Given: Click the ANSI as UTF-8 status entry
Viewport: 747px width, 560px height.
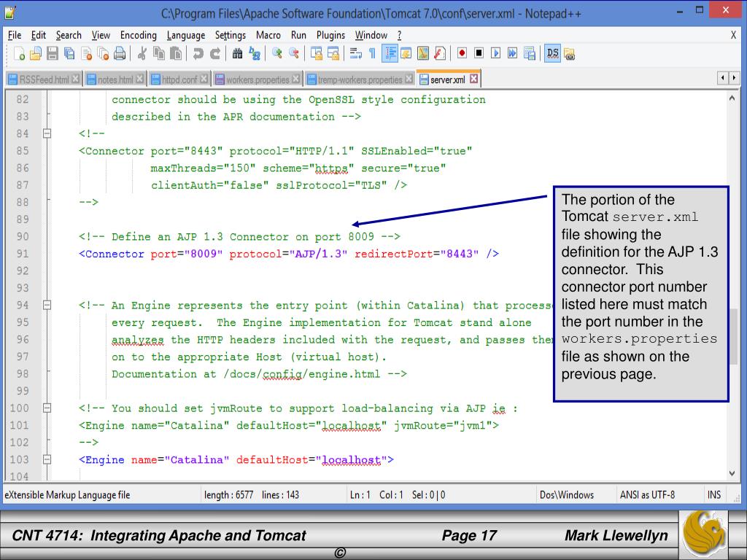Looking at the screenshot, I should click(x=647, y=495).
